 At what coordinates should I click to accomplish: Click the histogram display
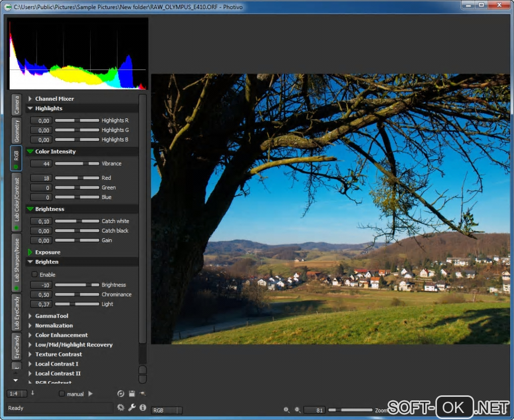click(78, 54)
